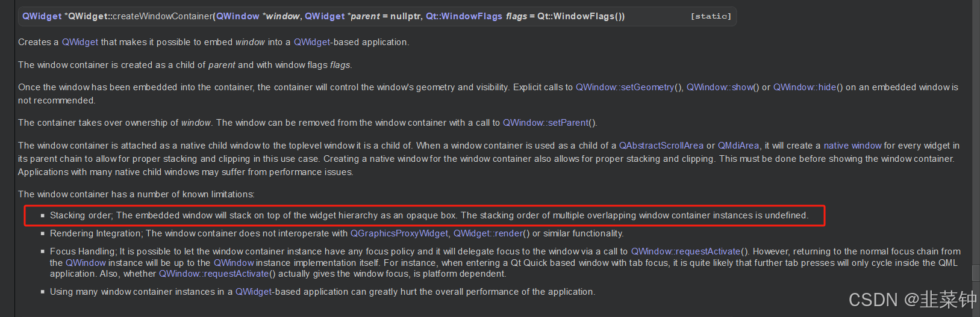Click 'The window container has a number of known limitations' text
The width and height of the screenshot is (980, 317).
tap(136, 194)
